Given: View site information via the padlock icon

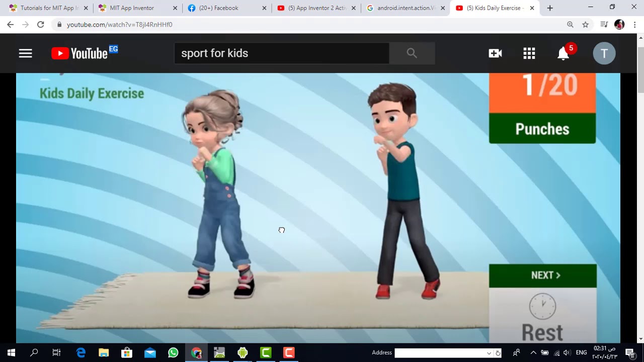Looking at the screenshot, I should 59,25.
